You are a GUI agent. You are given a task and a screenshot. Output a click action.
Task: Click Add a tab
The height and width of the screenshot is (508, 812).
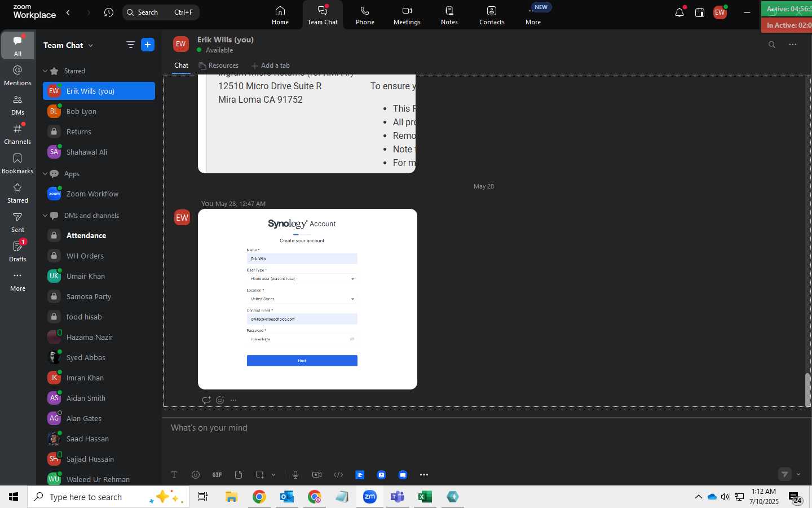(271, 65)
